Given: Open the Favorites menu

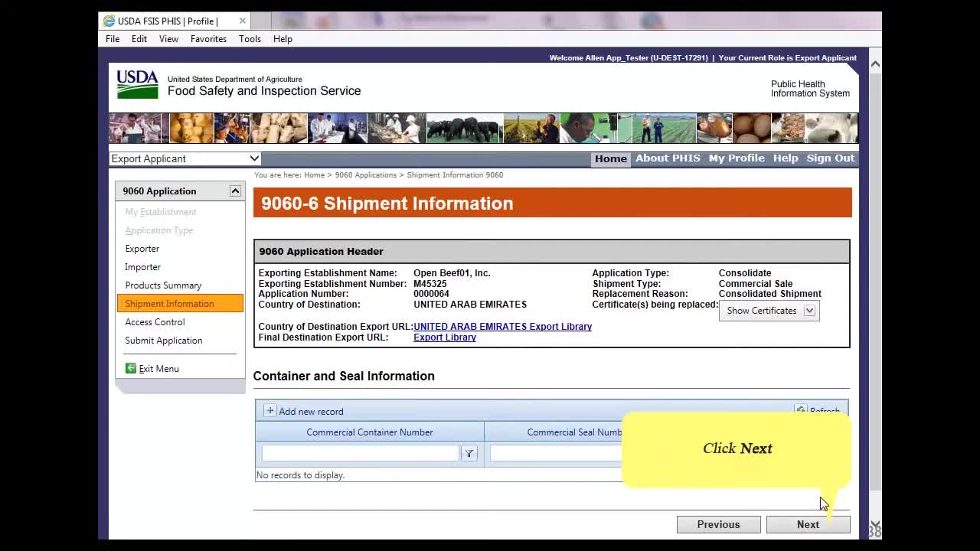Looking at the screenshot, I should [x=208, y=38].
